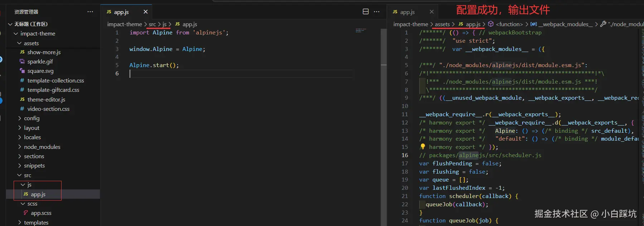Open the left editor's more actions menu

click(x=377, y=12)
